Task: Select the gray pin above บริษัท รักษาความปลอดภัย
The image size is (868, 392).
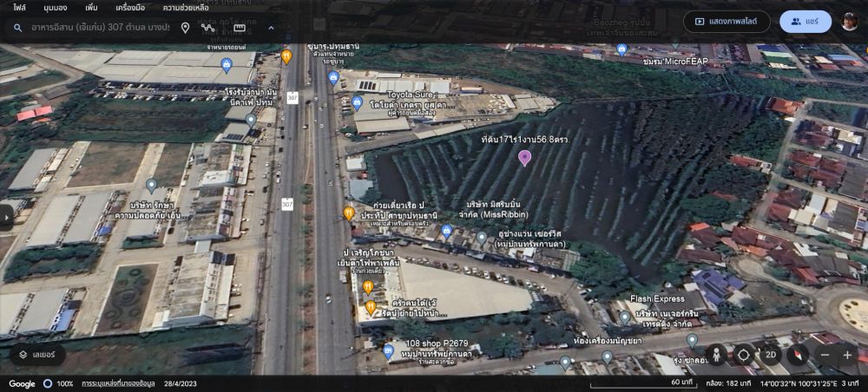Action: 151,186
